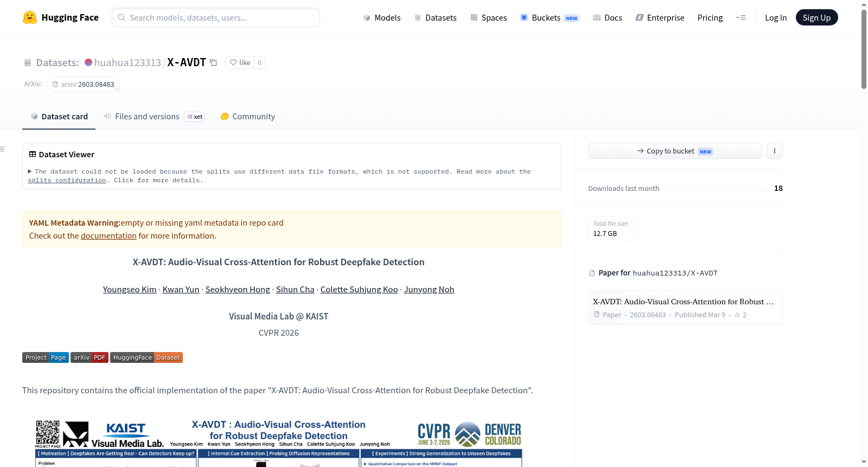This screenshot has height=467, width=868.
Task: Switch to Files and versions tab
Action: pos(154,117)
